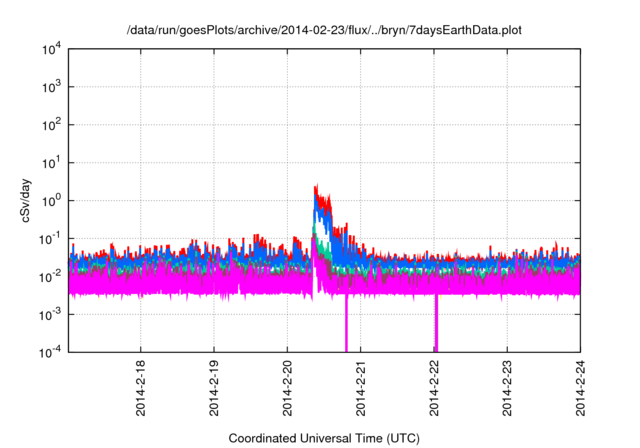Select the 10^-1 y-axis tick label
This screenshot has height=448, width=640.
click(x=50, y=238)
